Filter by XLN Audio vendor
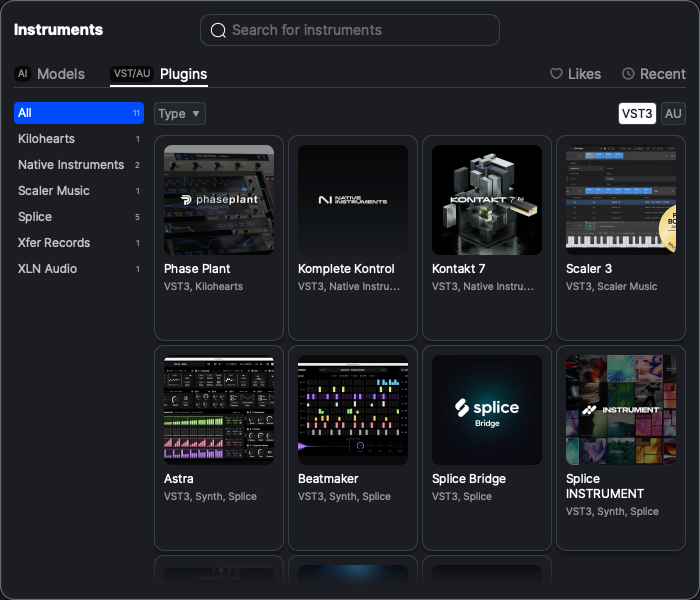This screenshot has height=600, width=700. 79,268
